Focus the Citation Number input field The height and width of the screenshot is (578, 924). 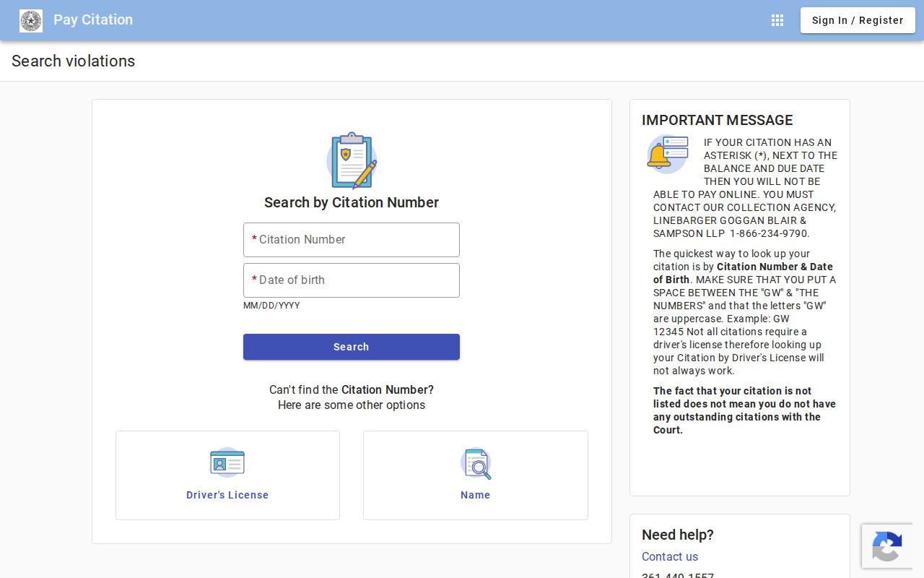(352, 240)
